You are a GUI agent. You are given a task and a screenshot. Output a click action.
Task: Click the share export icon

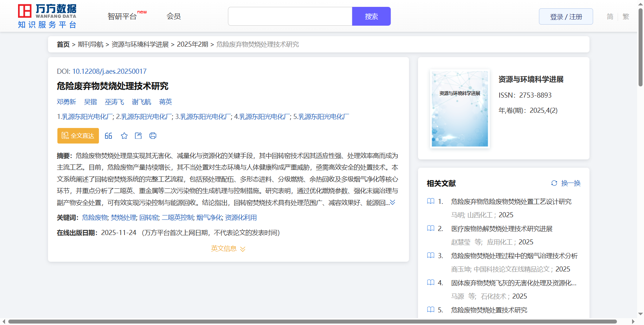pyautogui.click(x=138, y=136)
